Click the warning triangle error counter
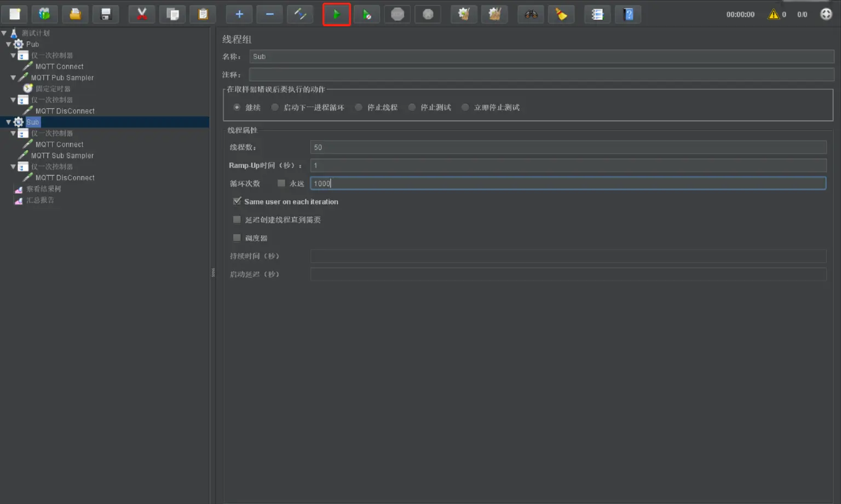 click(x=773, y=14)
